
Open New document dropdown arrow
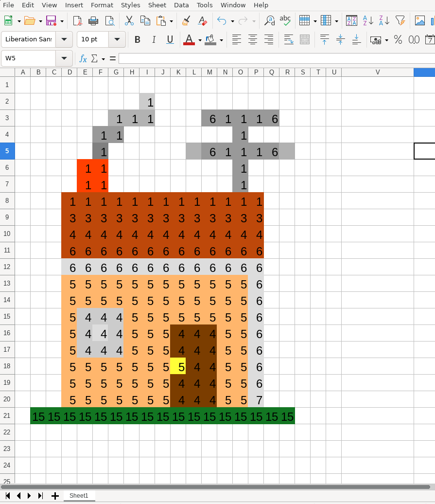tap(19, 21)
